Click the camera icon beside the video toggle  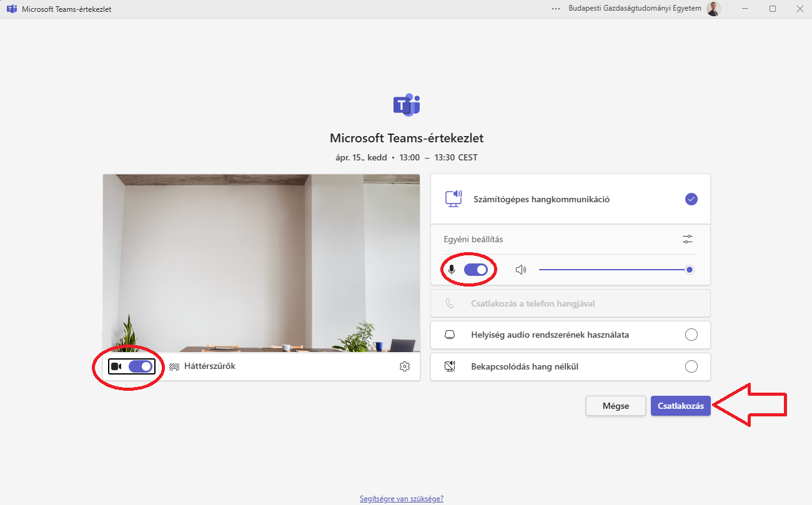116,366
